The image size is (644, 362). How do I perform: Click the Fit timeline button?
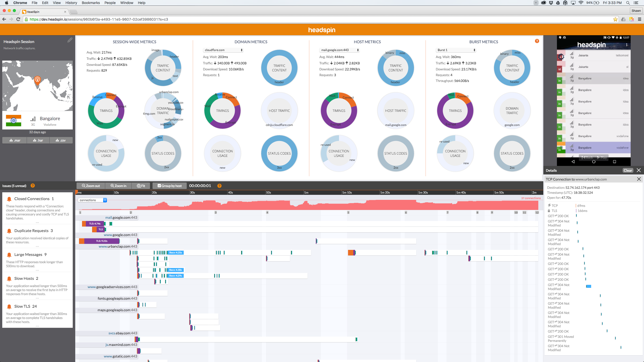tap(141, 186)
